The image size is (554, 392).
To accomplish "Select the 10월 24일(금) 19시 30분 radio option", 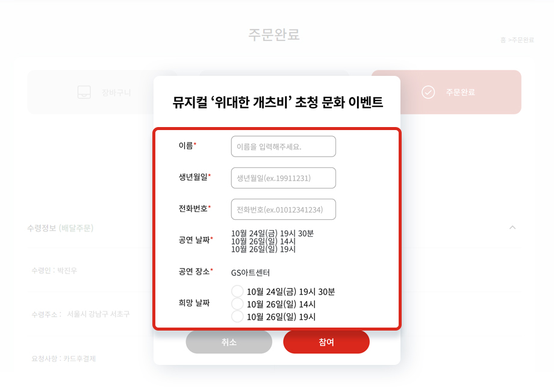I will tap(237, 291).
